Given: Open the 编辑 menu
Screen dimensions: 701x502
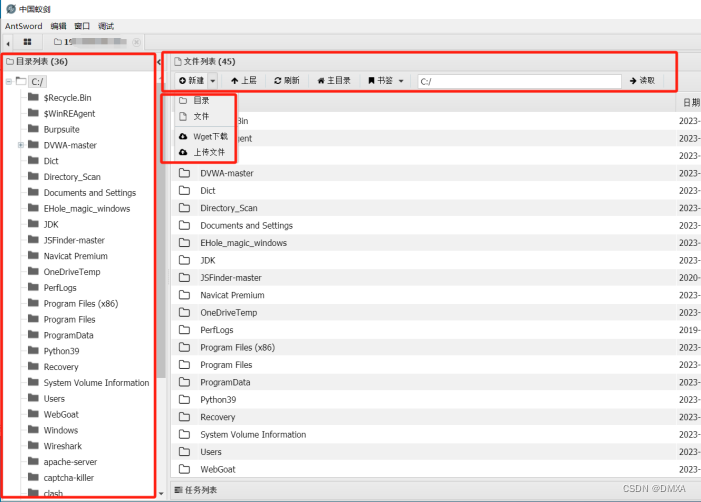Looking at the screenshot, I should [x=59, y=26].
